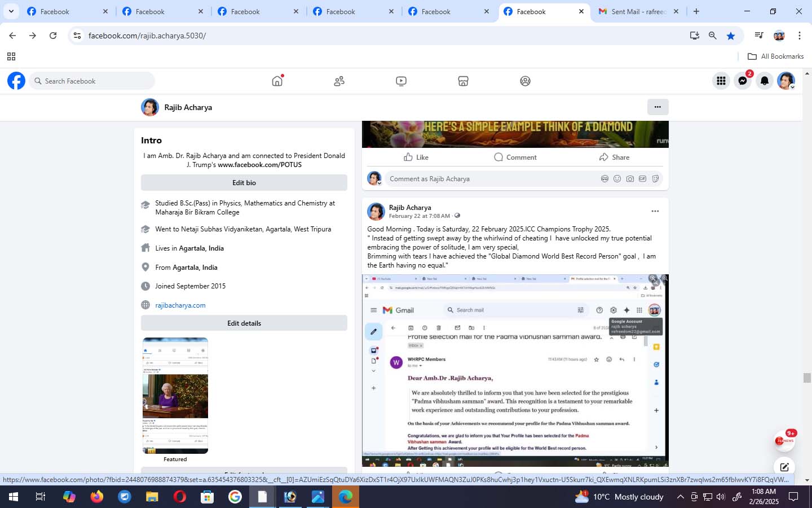Add a GIF to the comment

(642, 179)
